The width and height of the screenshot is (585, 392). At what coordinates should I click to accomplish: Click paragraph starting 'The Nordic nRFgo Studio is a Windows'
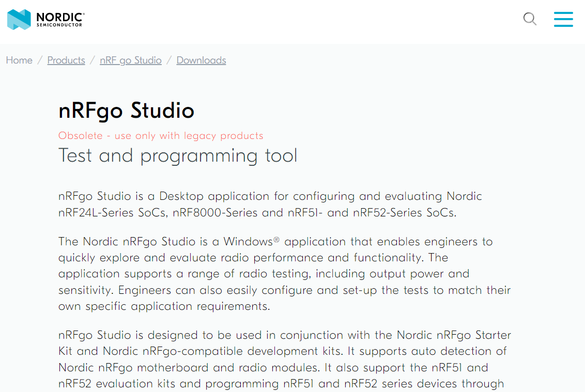[284, 274]
